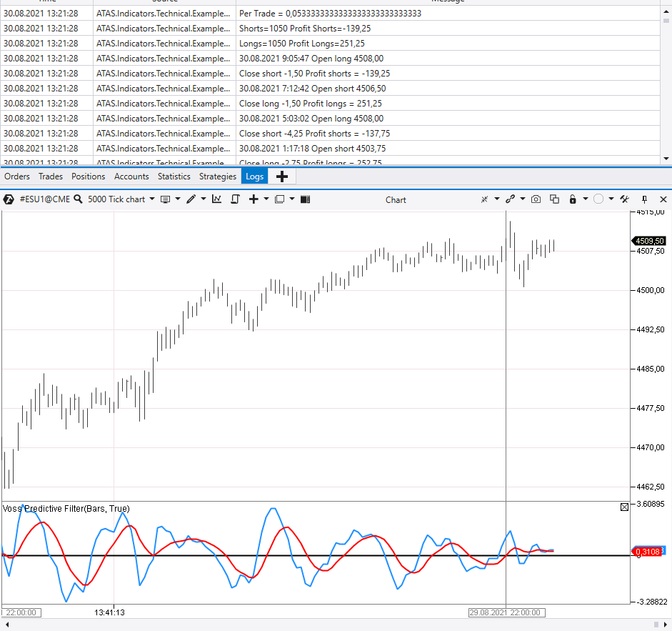
Task: Click the search magnifier beside #ESU1@CME
Action: click(78, 199)
